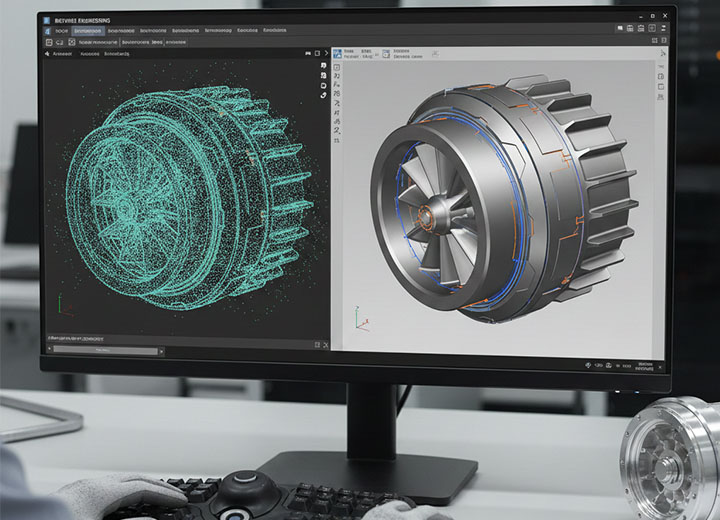The width and height of the screenshot is (720, 520).
Task: Click the bottom icon in point cloud viewport's right strip
Action: [324, 95]
